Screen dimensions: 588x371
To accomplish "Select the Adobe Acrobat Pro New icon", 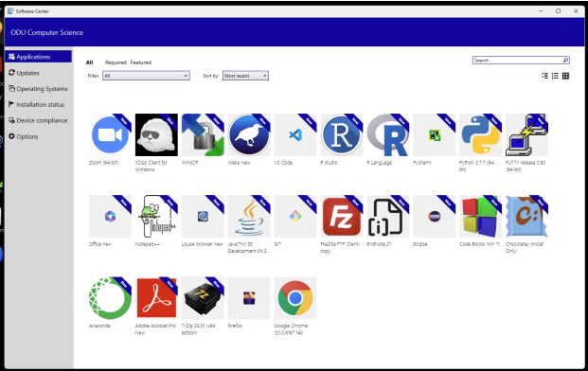I will pos(156,298).
